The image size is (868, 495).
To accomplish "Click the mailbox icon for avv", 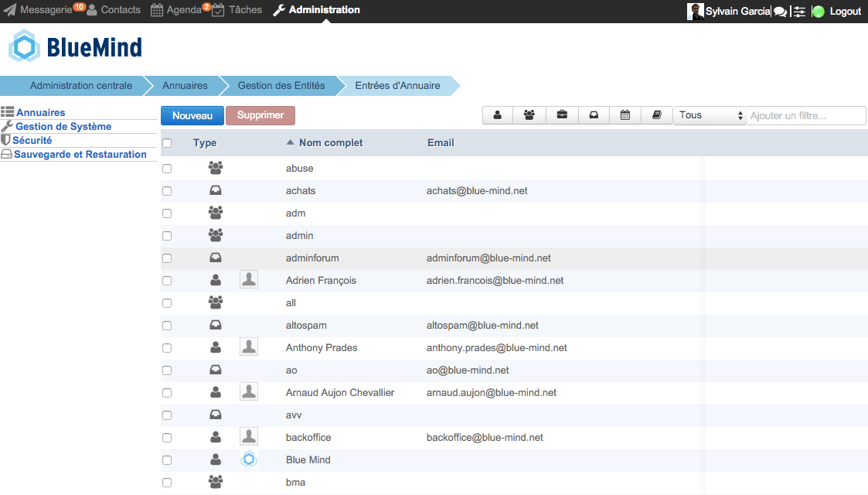I will coord(216,415).
